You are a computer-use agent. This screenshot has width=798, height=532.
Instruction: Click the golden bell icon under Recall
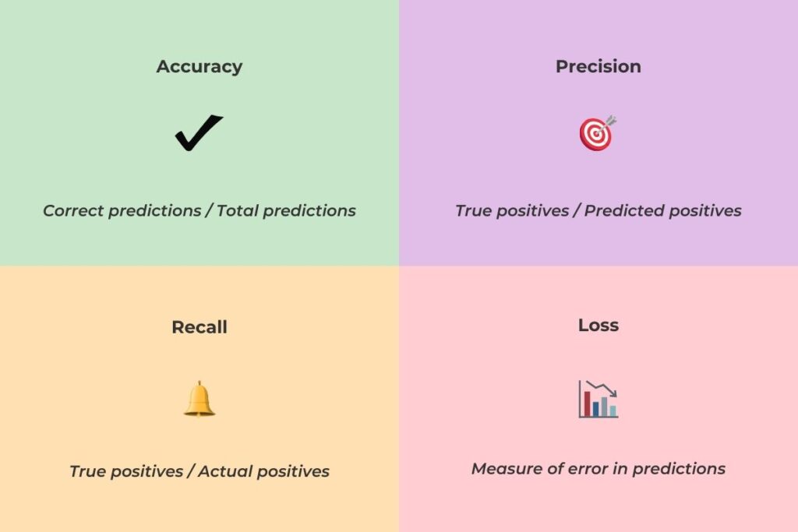(x=199, y=399)
